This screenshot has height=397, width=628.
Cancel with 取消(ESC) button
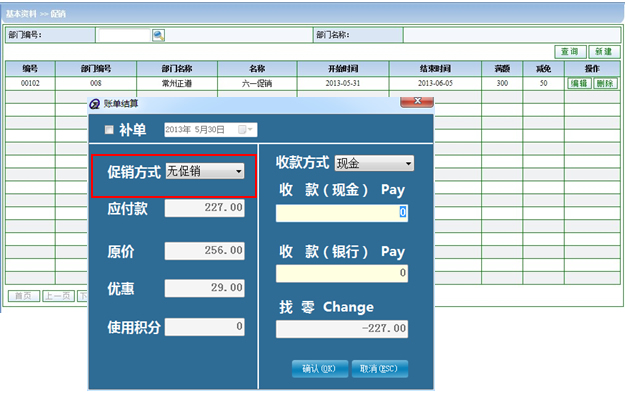click(x=380, y=369)
